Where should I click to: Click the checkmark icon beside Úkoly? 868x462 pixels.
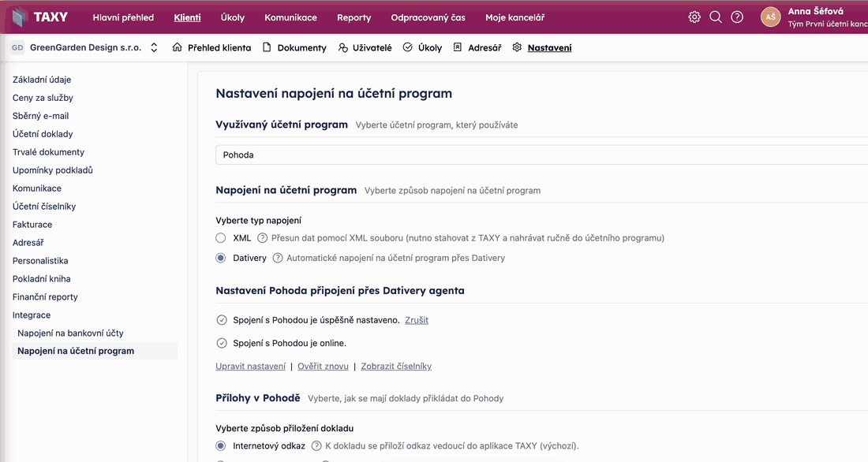(x=407, y=47)
